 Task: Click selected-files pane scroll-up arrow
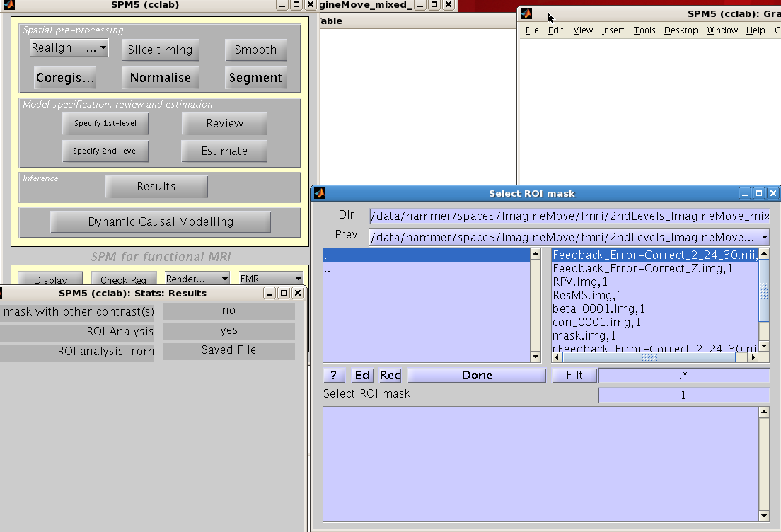click(764, 412)
